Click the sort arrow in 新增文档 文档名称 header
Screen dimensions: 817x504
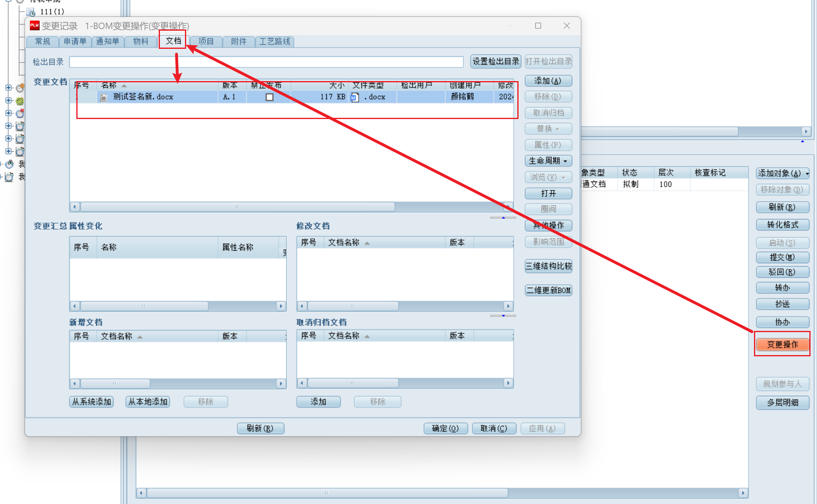tap(140, 337)
